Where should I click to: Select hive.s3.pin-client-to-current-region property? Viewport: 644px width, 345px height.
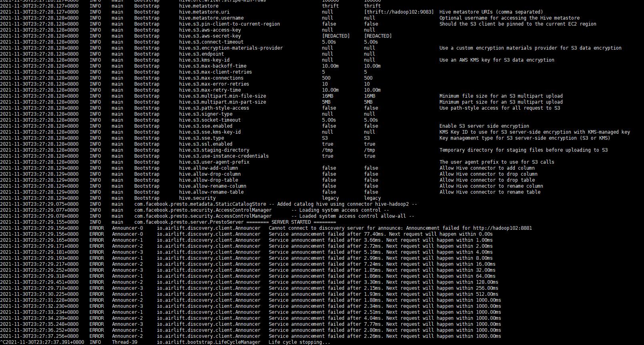pos(230,24)
